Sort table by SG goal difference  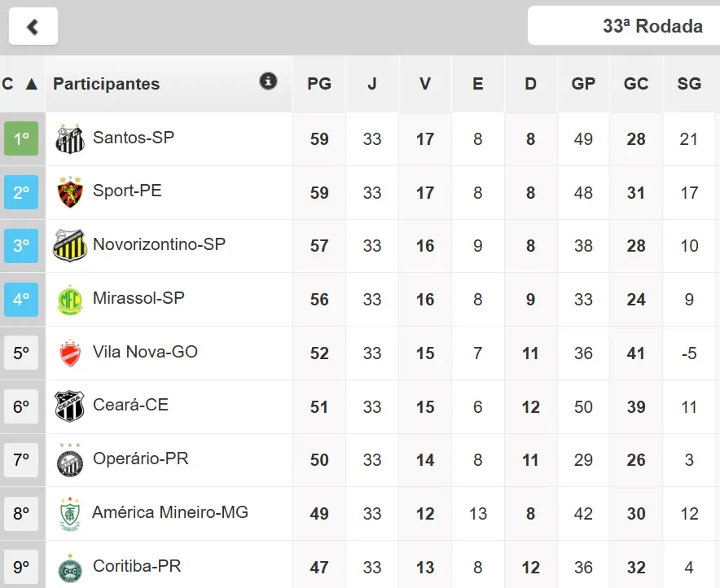pos(689,84)
